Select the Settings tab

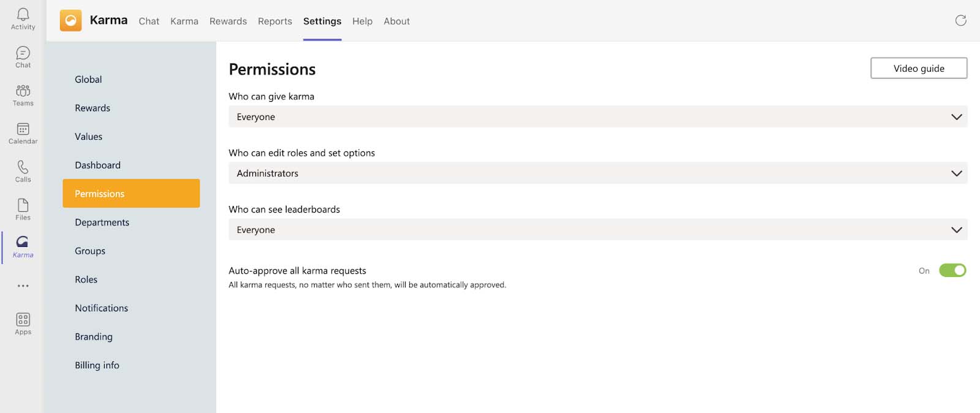point(322,21)
